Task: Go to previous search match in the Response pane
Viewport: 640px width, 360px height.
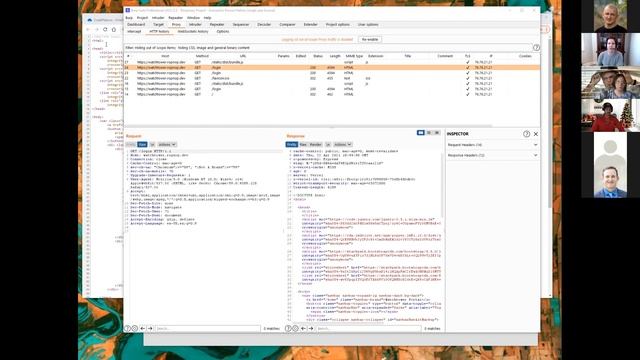Action: (303, 328)
